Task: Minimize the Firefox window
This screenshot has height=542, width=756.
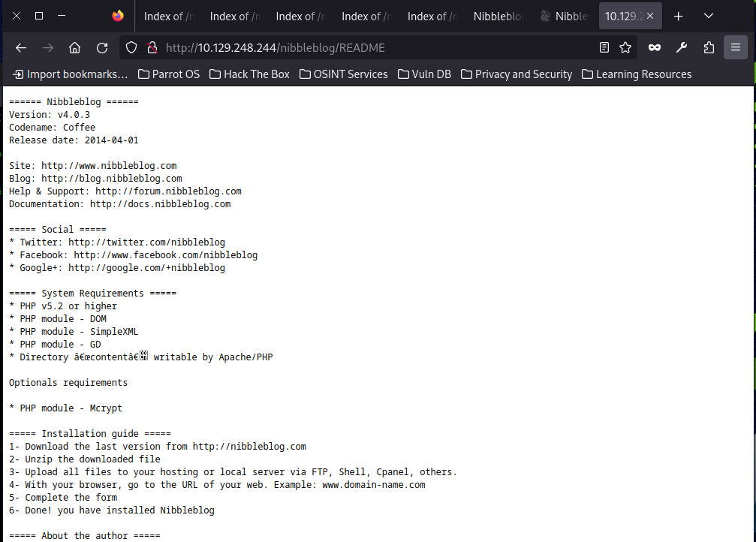Action: [x=62, y=16]
